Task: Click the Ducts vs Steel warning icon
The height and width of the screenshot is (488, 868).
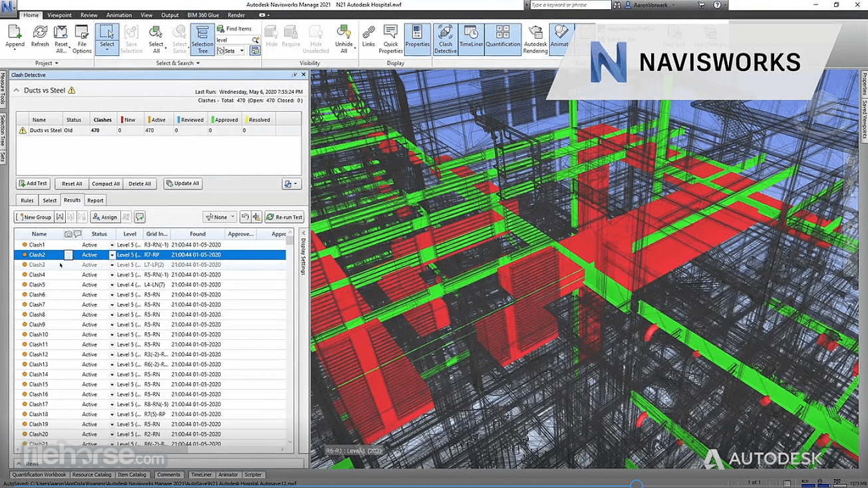Action: pyautogui.click(x=72, y=90)
